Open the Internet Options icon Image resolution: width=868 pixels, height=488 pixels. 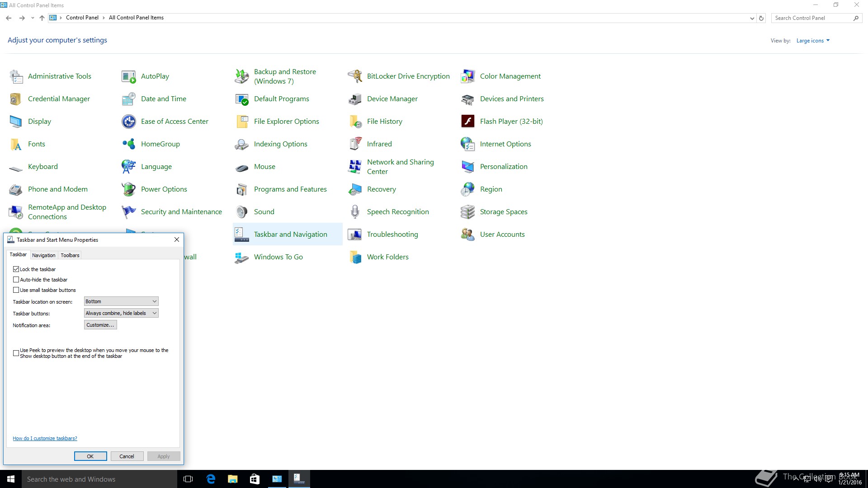tap(468, 144)
